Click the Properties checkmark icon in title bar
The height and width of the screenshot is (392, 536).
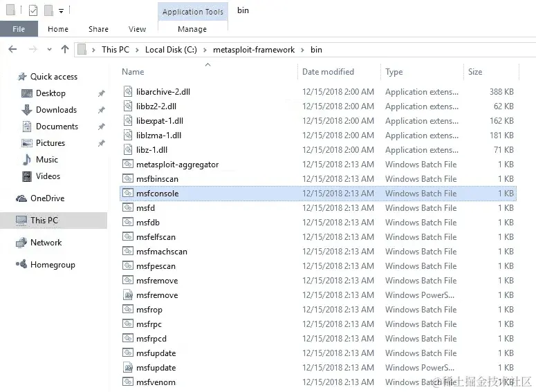pos(33,10)
